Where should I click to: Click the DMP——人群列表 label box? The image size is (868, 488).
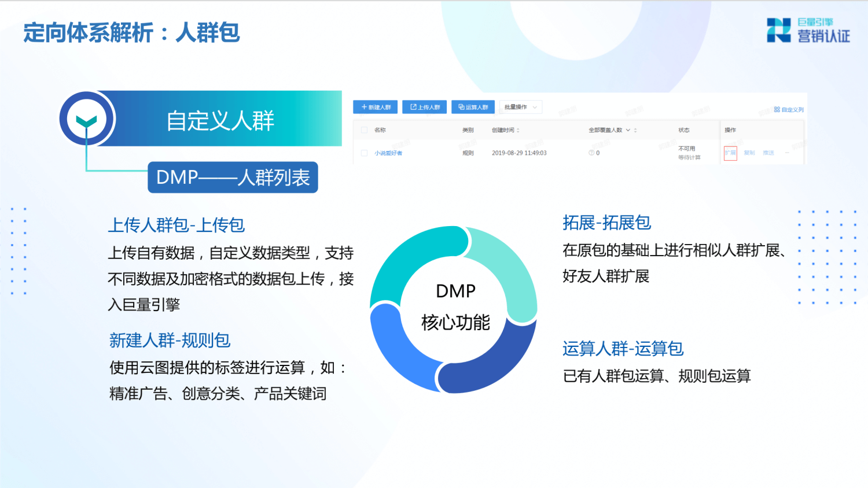click(233, 178)
